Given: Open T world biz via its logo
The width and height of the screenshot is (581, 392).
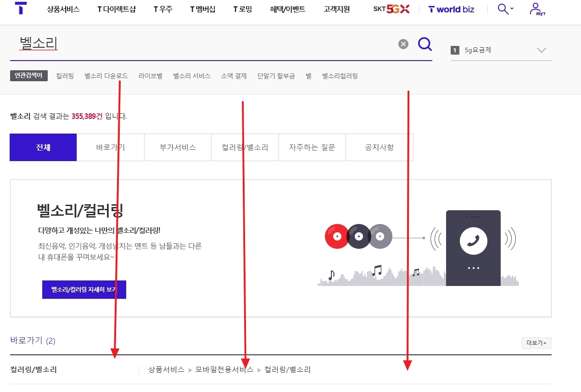Looking at the screenshot, I should (x=451, y=8).
